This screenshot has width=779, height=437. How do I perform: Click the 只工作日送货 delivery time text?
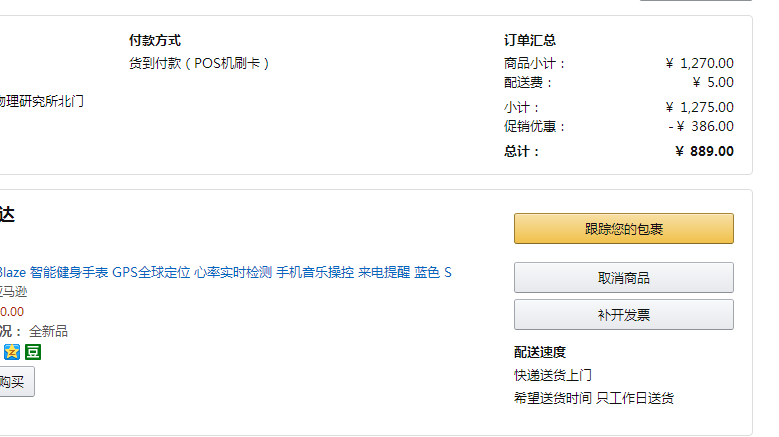pyautogui.click(x=635, y=398)
